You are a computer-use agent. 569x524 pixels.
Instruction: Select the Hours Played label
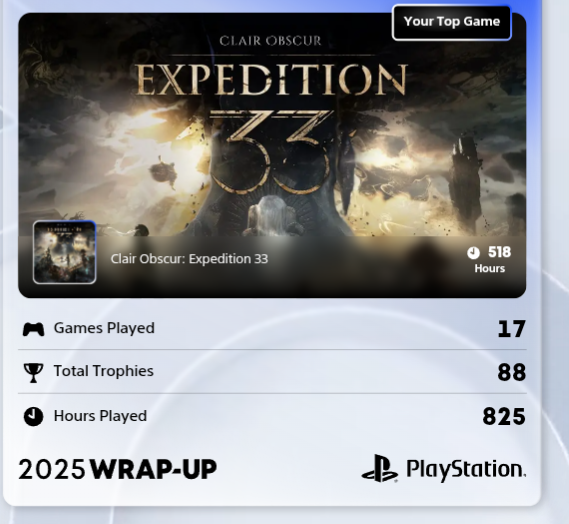(x=100, y=416)
